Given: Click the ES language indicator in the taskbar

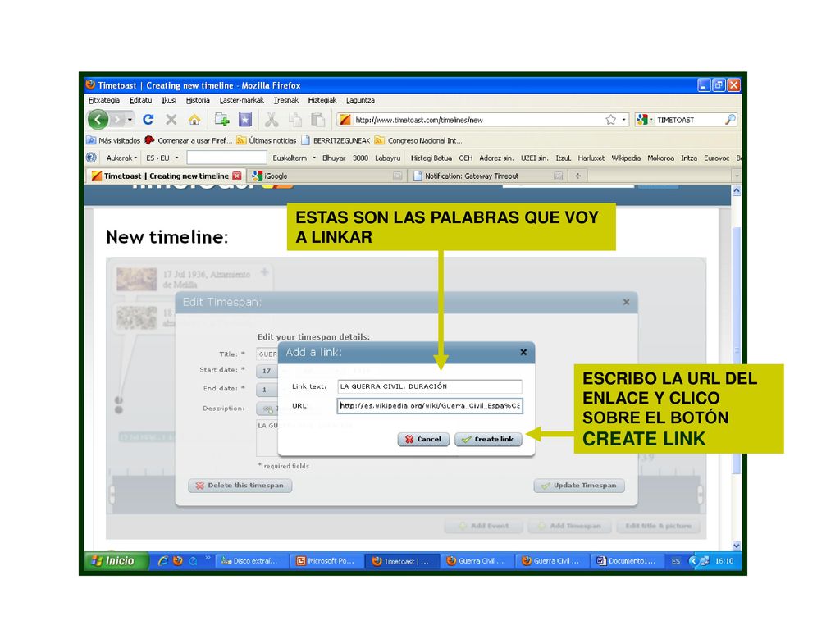Looking at the screenshot, I should click(676, 561).
